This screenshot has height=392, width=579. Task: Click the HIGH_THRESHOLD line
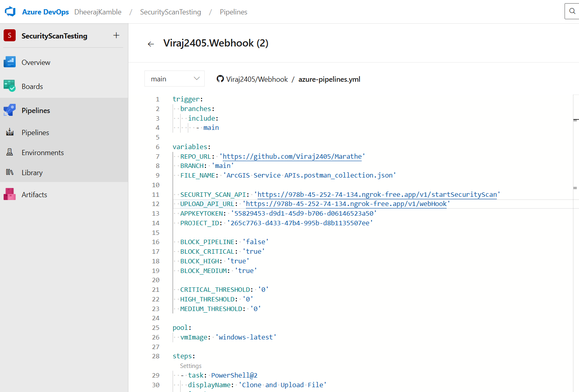click(217, 299)
